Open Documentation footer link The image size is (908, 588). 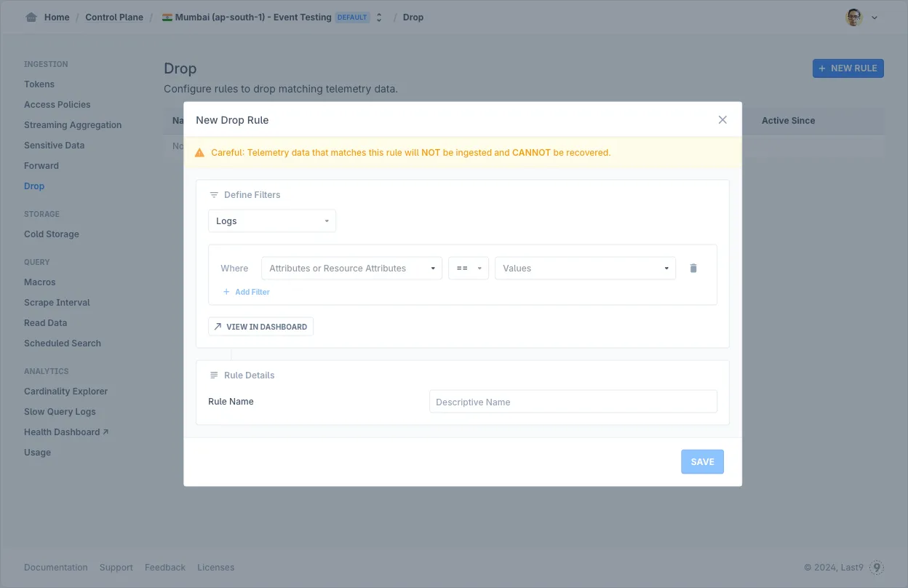pos(56,568)
